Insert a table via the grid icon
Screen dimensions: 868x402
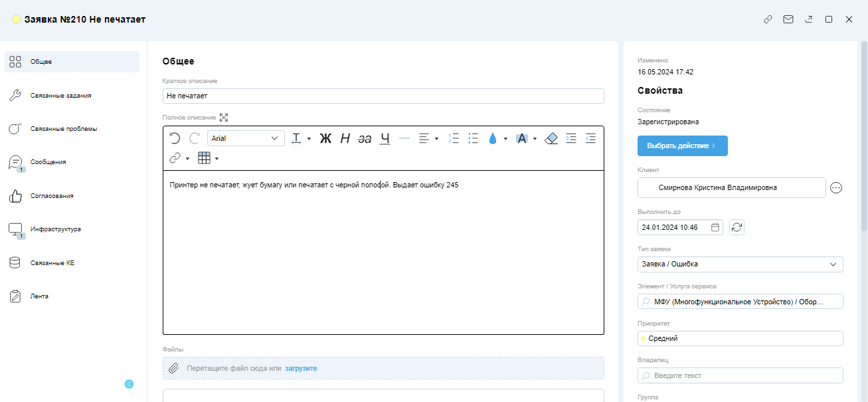(x=205, y=158)
